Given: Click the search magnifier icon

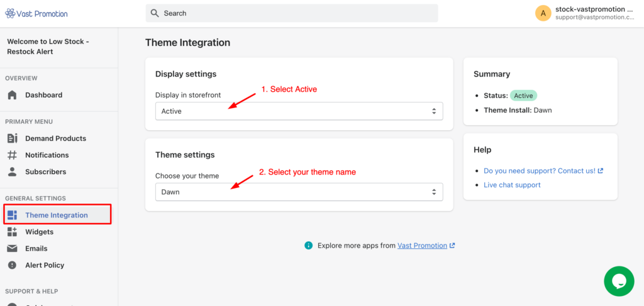Looking at the screenshot, I should click(155, 13).
